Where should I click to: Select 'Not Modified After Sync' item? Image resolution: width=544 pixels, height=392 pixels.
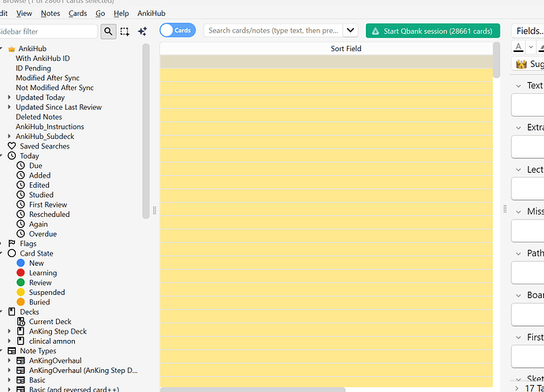(55, 88)
